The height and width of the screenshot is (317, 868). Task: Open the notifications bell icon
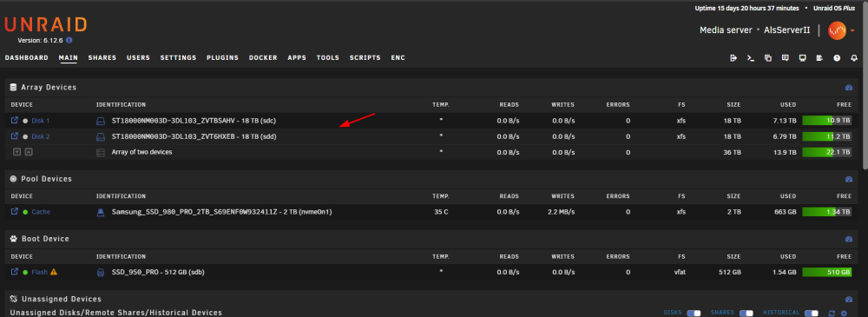click(x=853, y=57)
